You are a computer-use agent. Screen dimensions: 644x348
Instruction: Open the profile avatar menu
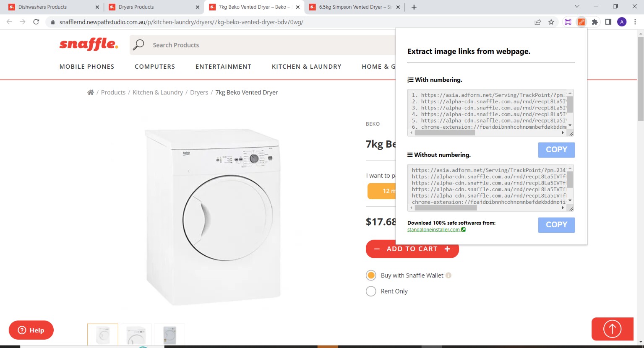coord(622,22)
